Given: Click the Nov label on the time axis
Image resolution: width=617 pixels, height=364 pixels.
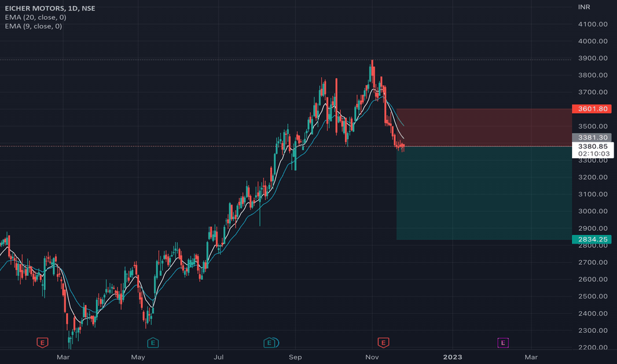Looking at the screenshot, I should pyautogui.click(x=372, y=357).
